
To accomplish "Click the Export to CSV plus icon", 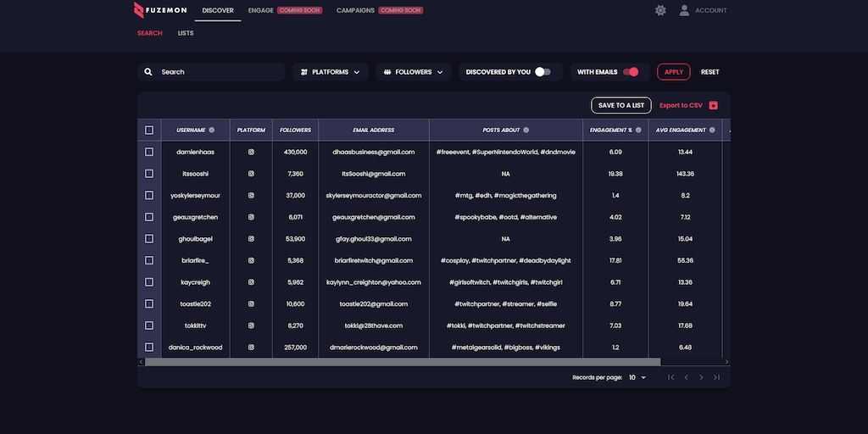I will pyautogui.click(x=713, y=105).
